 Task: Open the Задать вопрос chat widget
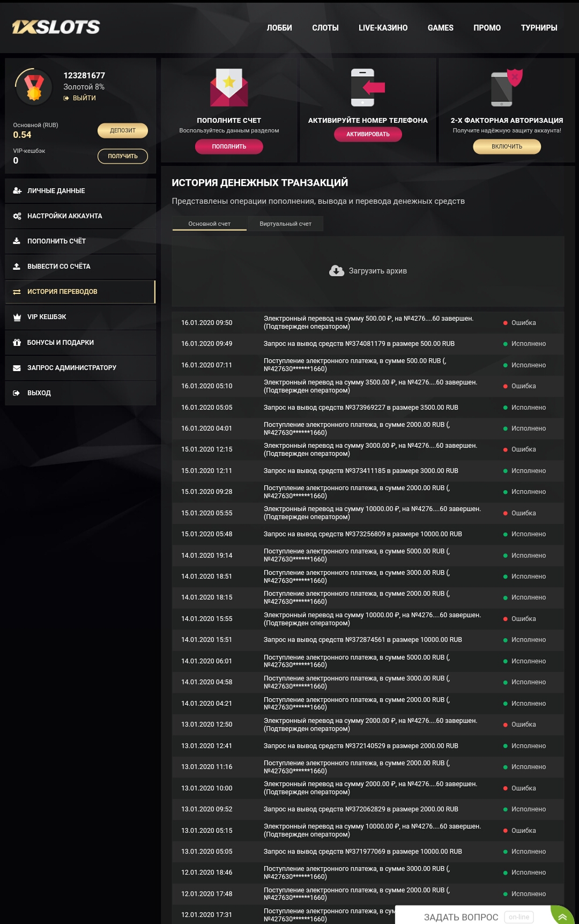click(461, 917)
